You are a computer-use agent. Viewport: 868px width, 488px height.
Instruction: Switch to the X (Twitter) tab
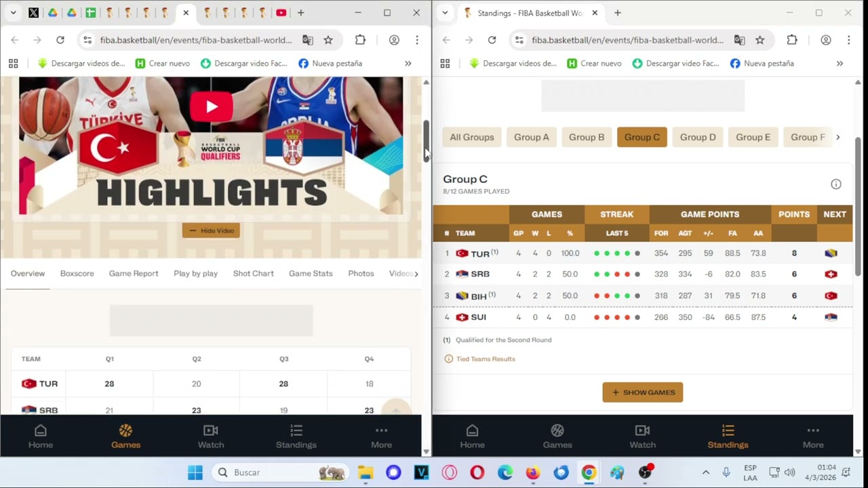pyautogui.click(x=33, y=13)
